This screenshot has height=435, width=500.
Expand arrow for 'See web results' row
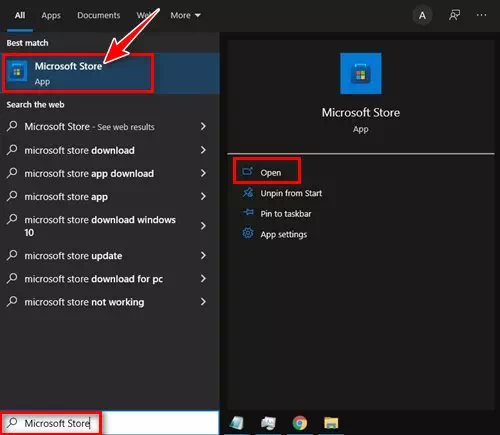tap(203, 126)
